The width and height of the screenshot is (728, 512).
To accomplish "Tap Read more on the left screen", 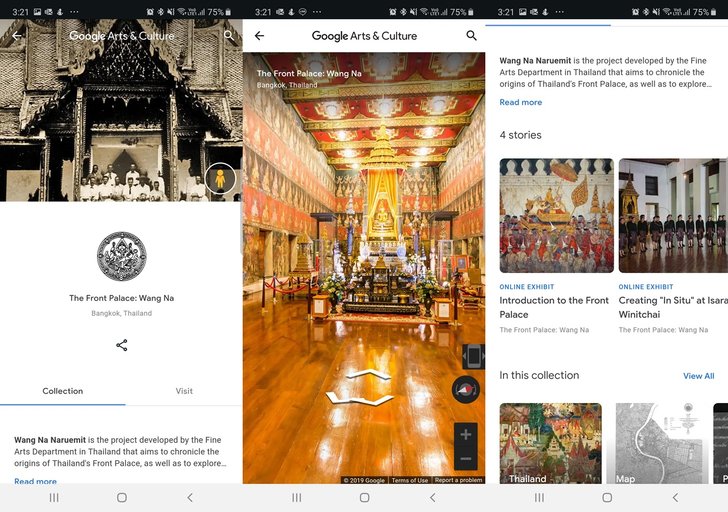I will pyautogui.click(x=35, y=481).
